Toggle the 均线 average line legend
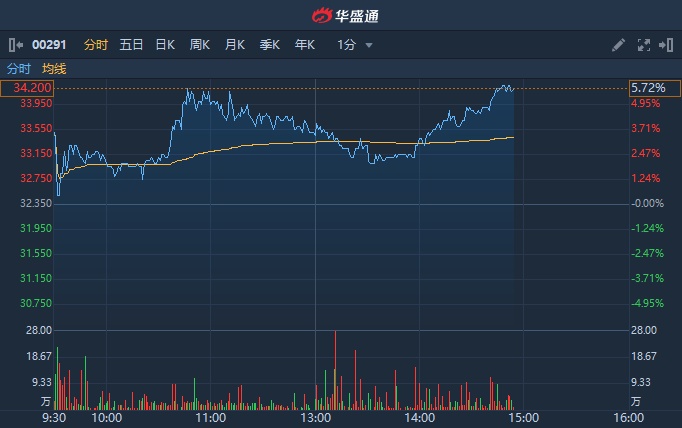Viewport: 682px width, 428px height. point(54,69)
